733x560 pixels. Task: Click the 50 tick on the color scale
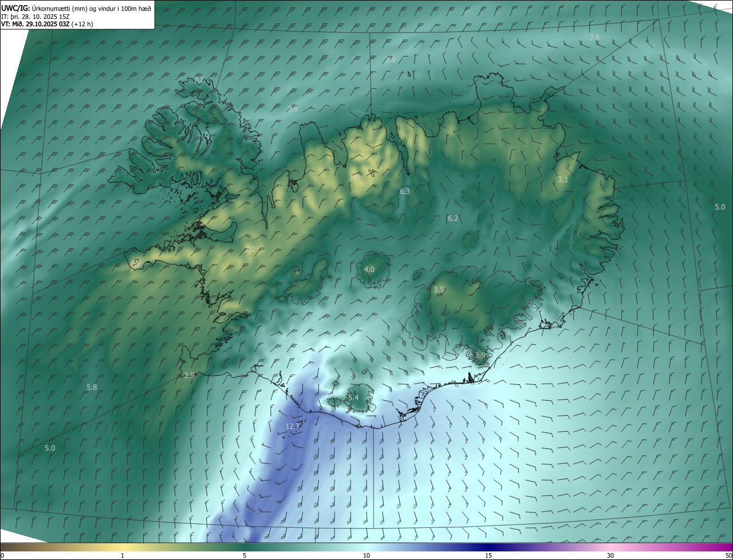pos(728,556)
